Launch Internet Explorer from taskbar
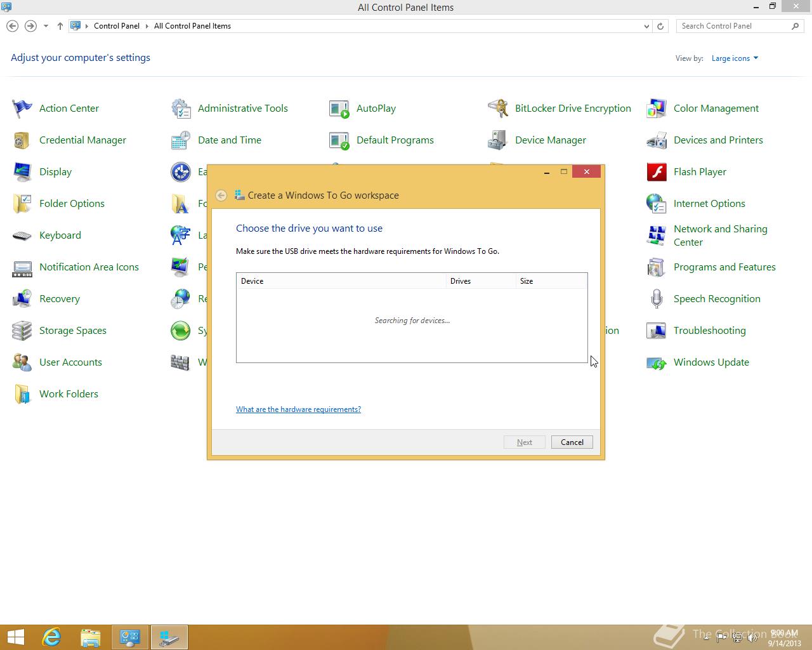The width and height of the screenshot is (812, 650). tap(51, 637)
